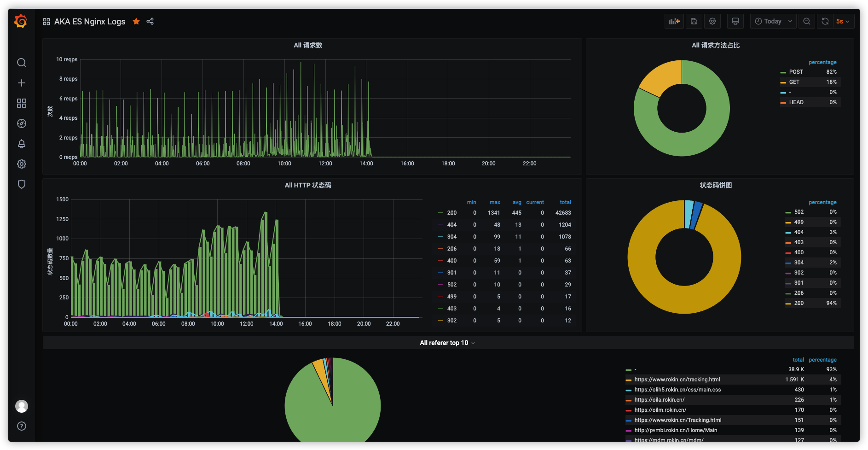Open the Explore compass icon
The width and height of the screenshot is (868, 450).
[22, 123]
